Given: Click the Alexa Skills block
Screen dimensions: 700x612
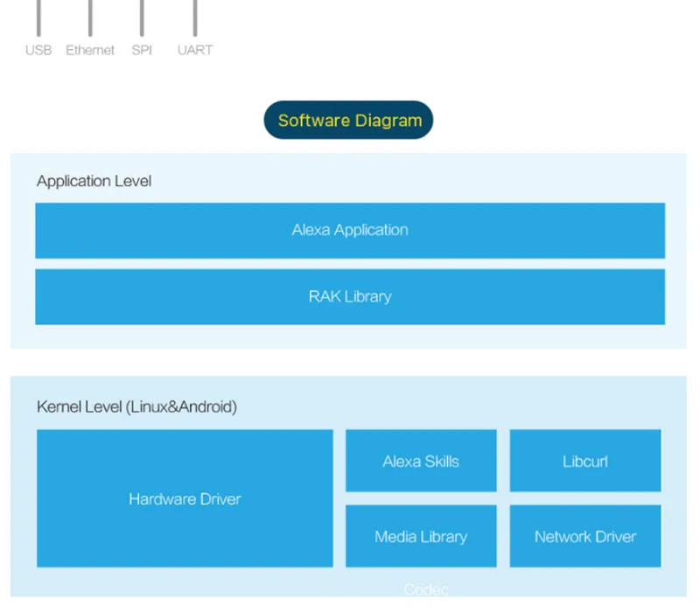Looking at the screenshot, I should click(x=421, y=461).
